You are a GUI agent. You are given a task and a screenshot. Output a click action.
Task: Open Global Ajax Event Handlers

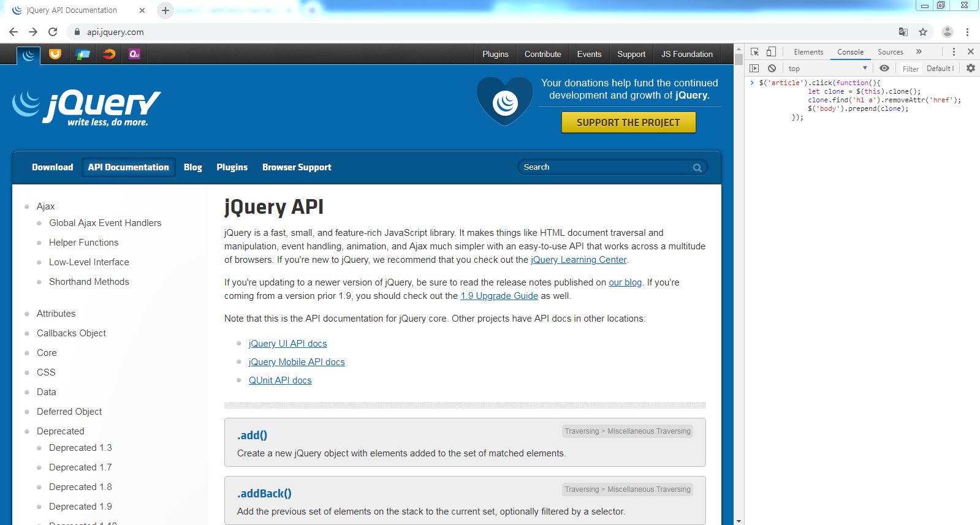point(105,223)
